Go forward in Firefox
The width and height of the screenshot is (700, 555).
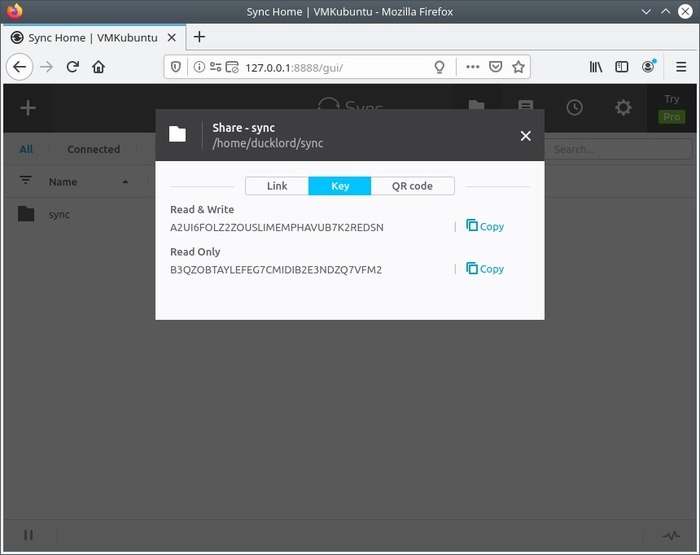(x=46, y=67)
